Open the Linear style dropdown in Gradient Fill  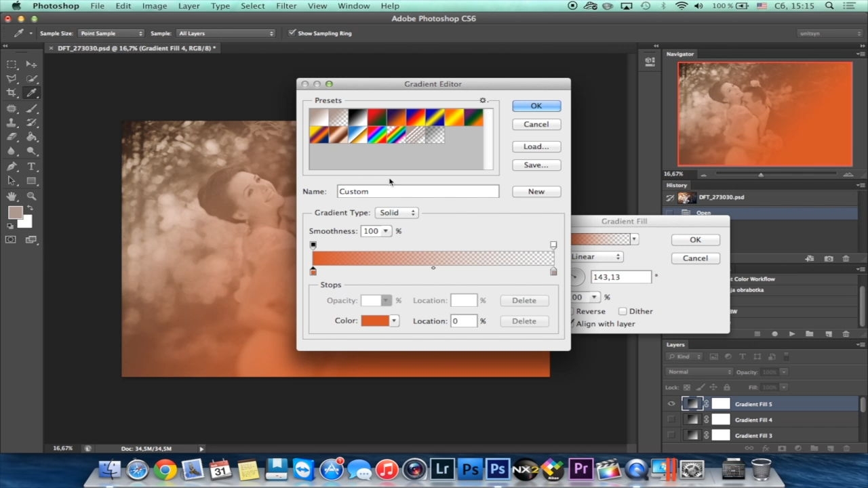(597, 257)
